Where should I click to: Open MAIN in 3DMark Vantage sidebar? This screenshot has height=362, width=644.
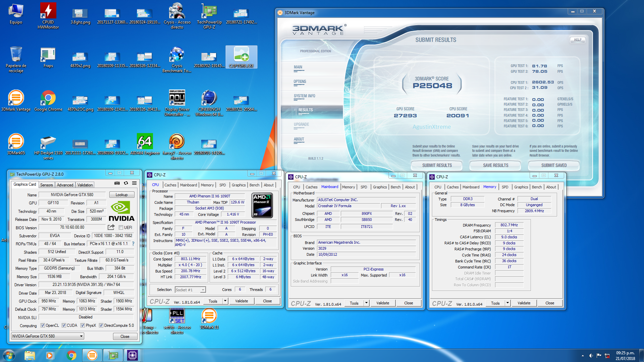pos(298,67)
